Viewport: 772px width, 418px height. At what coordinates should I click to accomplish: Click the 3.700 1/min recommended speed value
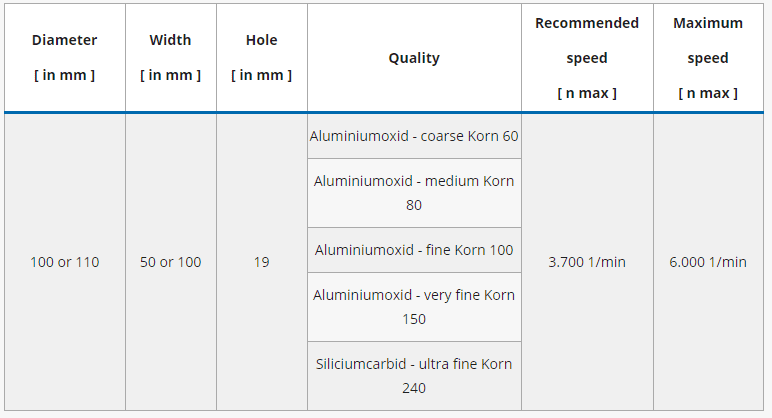pos(587,262)
